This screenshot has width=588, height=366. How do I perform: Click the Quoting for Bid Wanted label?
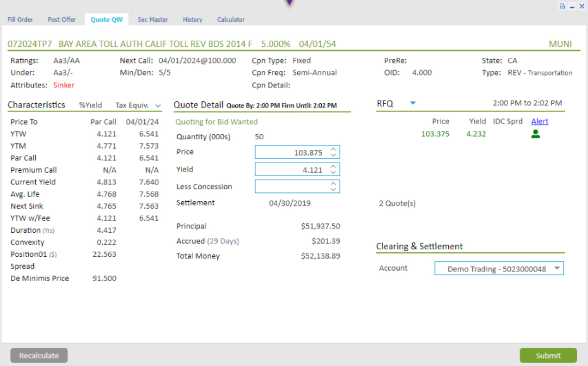coord(217,122)
